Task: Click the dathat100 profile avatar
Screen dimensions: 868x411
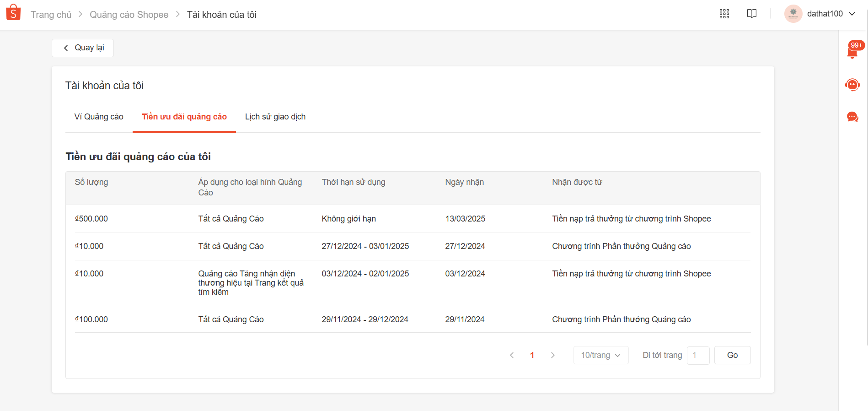Action: point(793,14)
